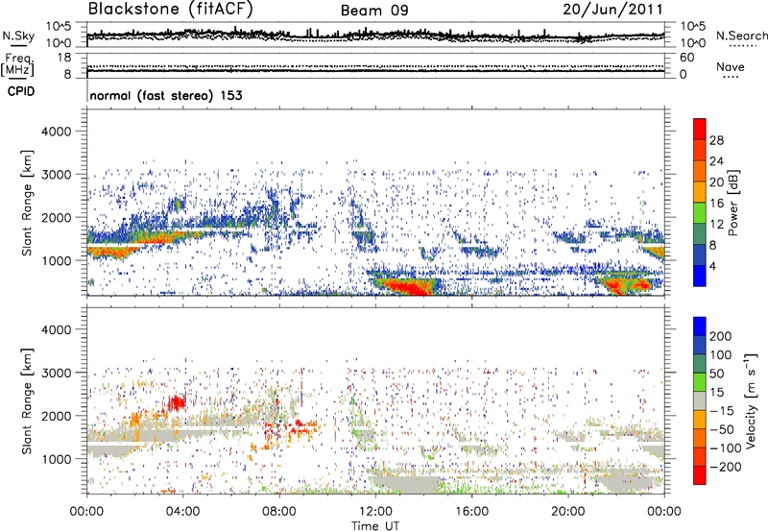Image resolution: width=768 pixels, height=532 pixels.
Task: Click the '4000' tick of the power panel
Action: click(x=57, y=132)
